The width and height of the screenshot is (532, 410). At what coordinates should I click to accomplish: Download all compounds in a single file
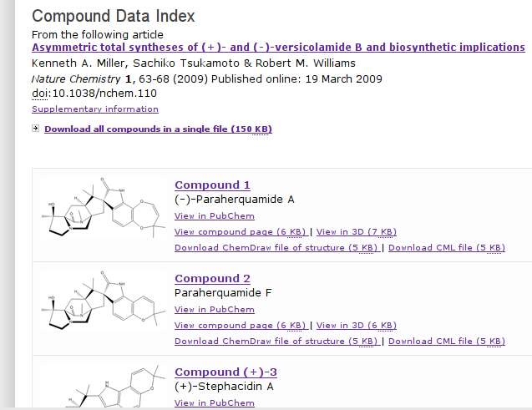(x=158, y=129)
